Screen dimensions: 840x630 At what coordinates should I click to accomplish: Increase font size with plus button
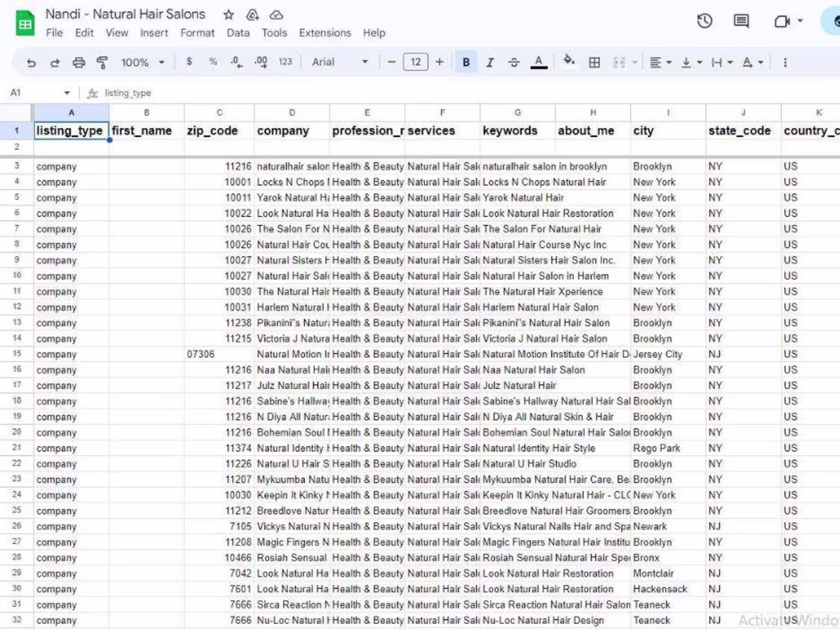pyautogui.click(x=440, y=62)
